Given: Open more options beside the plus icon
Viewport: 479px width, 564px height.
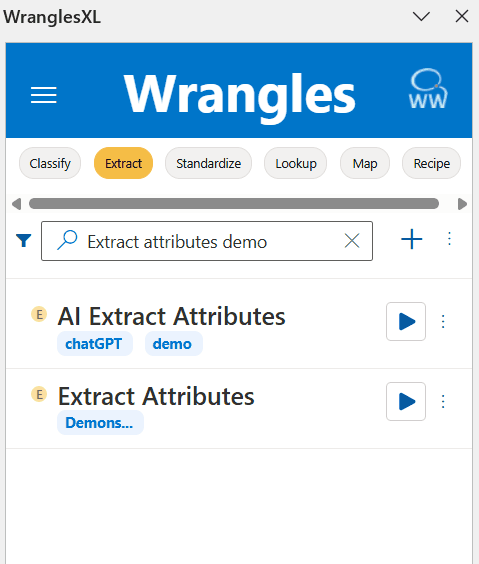Looking at the screenshot, I should [450, 238].
